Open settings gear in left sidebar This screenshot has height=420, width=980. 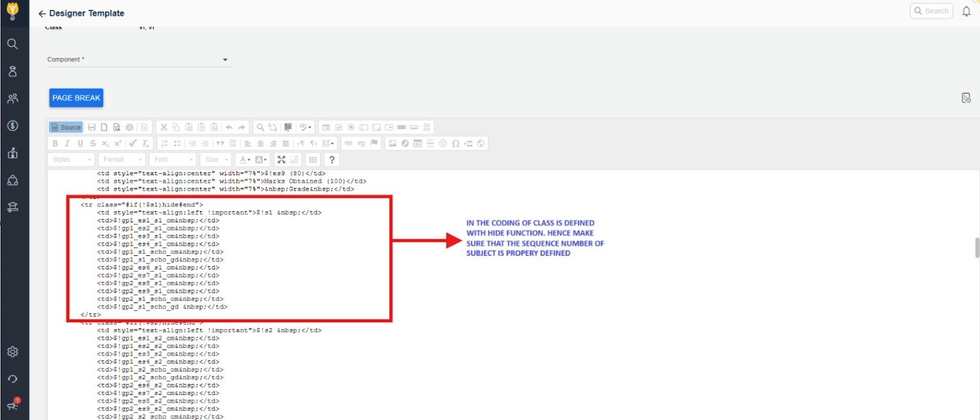pyautogui.click(x=12, y=352)
